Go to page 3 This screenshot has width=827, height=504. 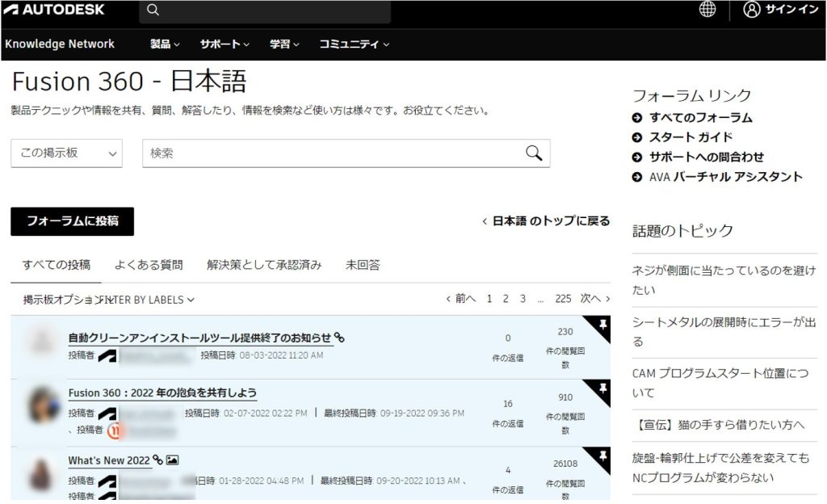click(x=523, y=299)
